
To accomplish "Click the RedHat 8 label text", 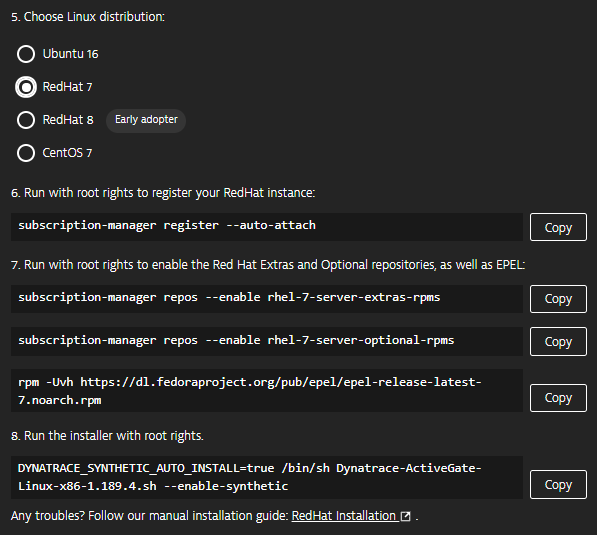I will pyautogui.click(x=68, y=120).
